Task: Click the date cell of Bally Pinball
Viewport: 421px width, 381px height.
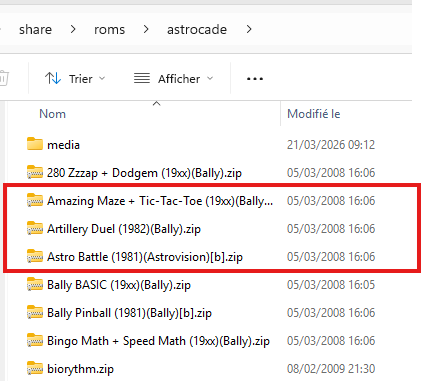Action: coord(331,313)
